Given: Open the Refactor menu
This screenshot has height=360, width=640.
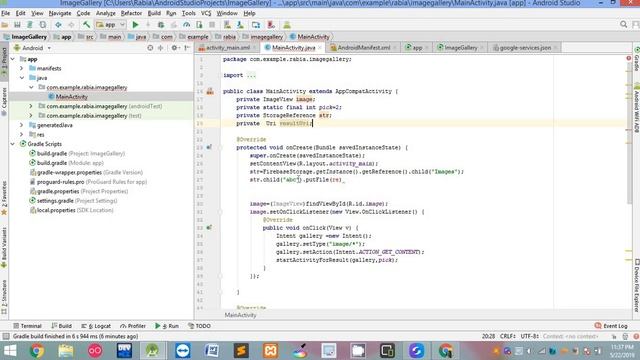Looking at the screenshot, I should click(131, 13).
